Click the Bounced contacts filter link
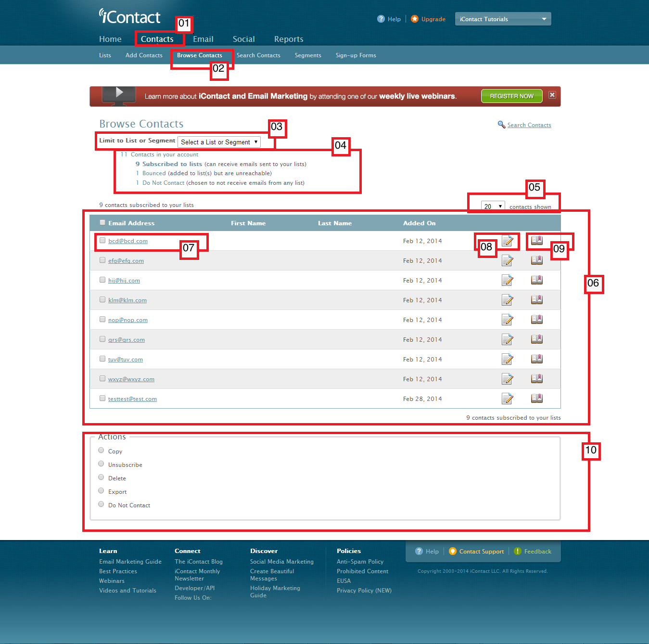 154,173
